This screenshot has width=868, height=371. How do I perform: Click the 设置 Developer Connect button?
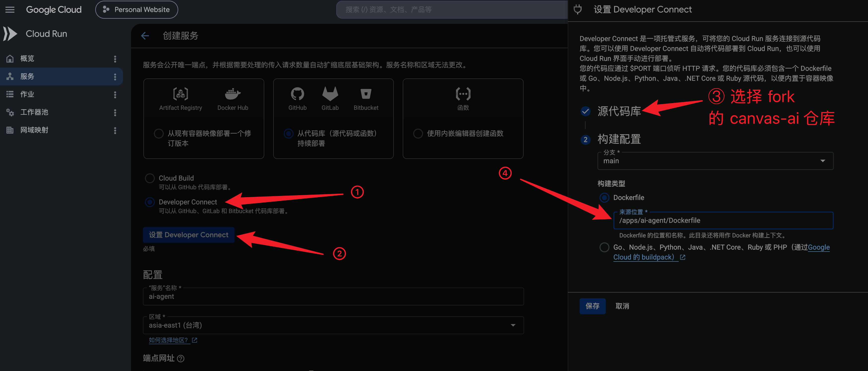[189, 235]
